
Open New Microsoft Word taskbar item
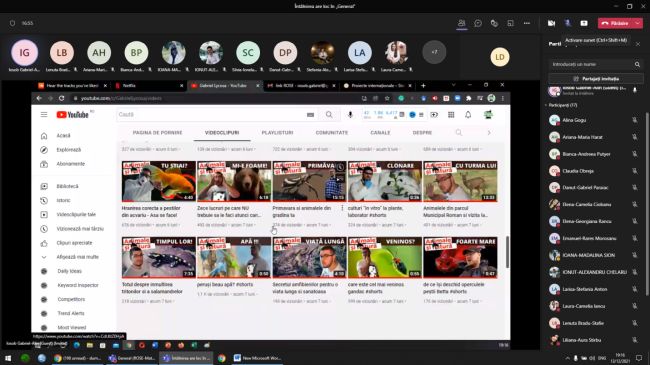click(257, 358)
